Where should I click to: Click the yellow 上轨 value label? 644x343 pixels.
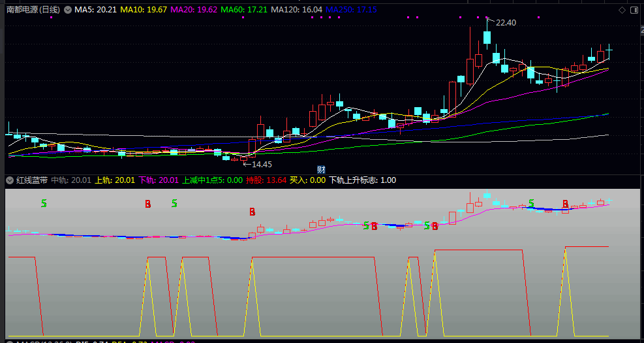pyautogui.click(x=115, y=180)
